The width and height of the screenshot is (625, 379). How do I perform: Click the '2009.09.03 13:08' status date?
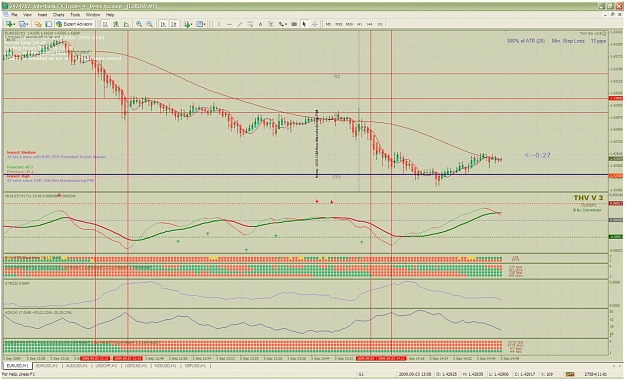(x=415, y=374)
